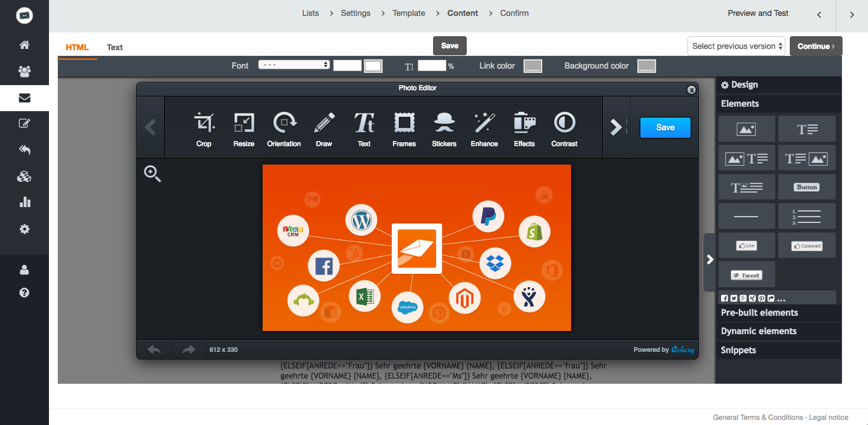Open contacts group icon in sidebar
The width and height of the screenshot is (868, 425).
coord(24,71)
